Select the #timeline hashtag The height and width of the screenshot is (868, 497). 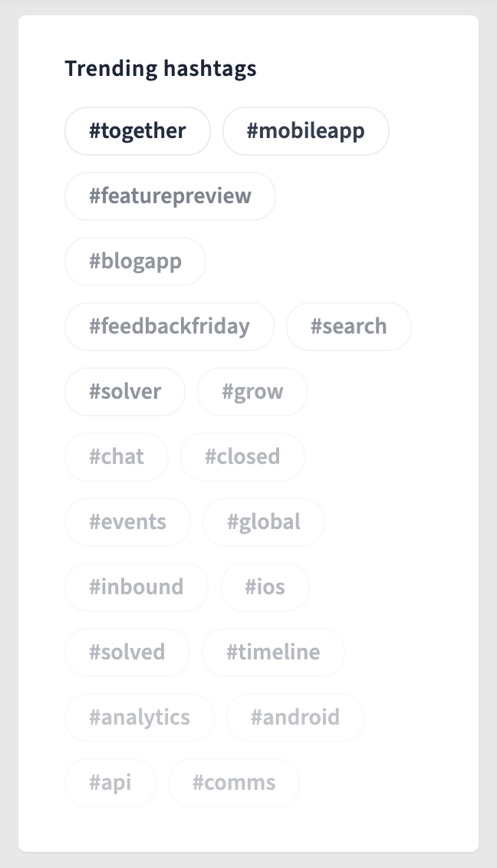coord(273,652)
